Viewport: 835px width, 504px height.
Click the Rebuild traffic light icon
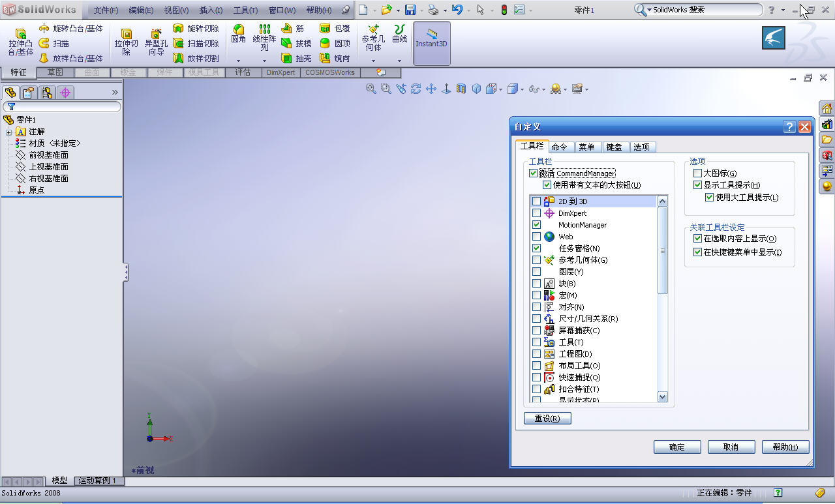pos(504,10)
